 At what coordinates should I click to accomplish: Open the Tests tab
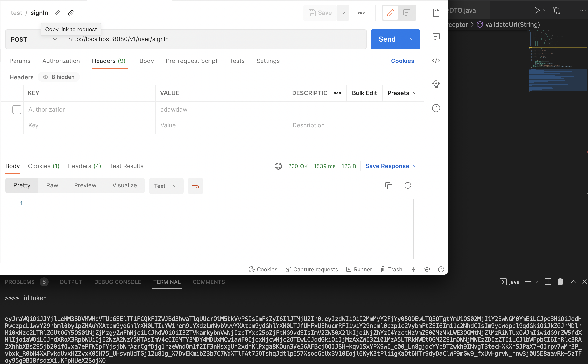[237, 61]
